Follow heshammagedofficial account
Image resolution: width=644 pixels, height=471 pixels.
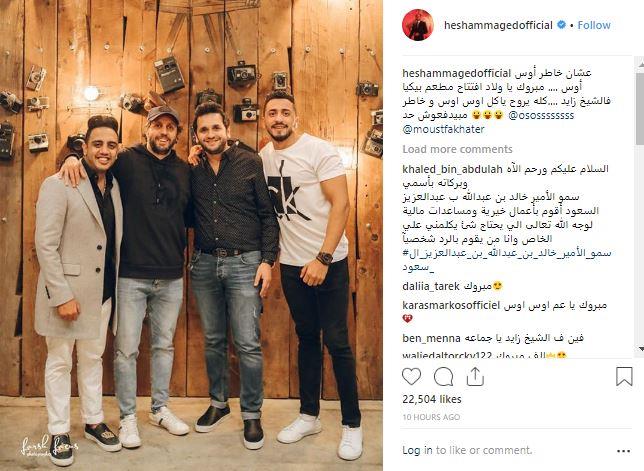pyautogui.click(x=594, y=25)
